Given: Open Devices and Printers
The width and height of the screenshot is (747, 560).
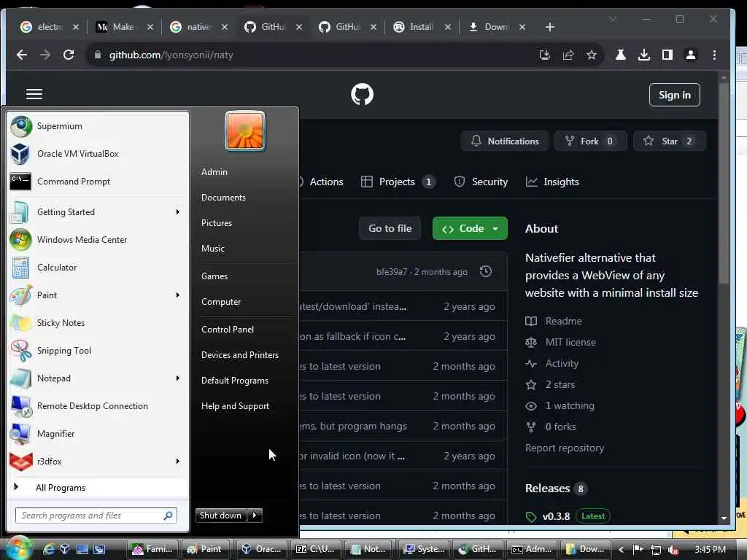Looking at the screenshot, I should click(240, 355).
